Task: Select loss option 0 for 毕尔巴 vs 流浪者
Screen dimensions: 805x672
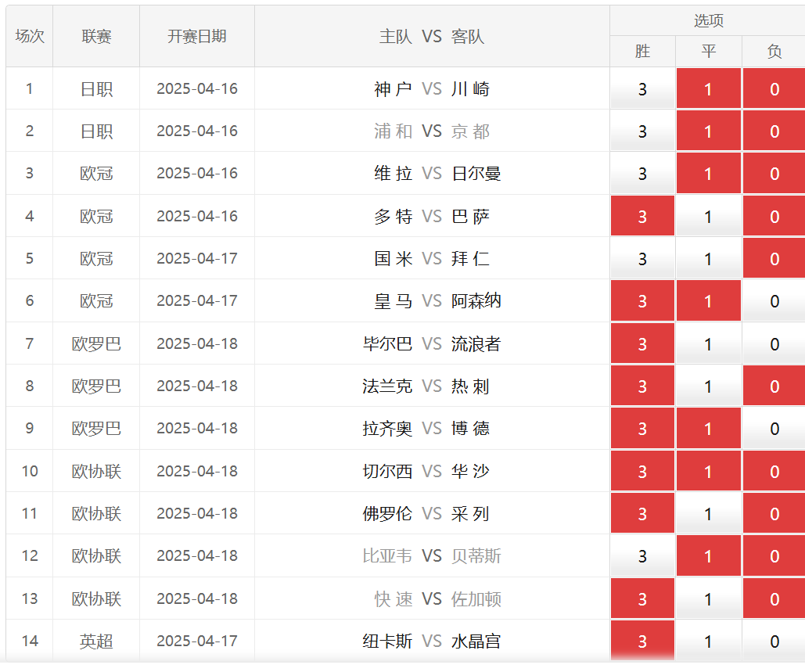Action: (x=774, y=343)
